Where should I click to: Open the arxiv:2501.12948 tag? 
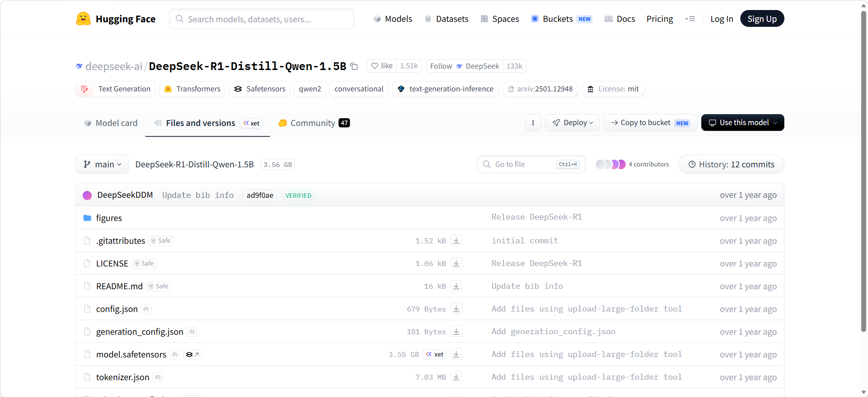540,89
